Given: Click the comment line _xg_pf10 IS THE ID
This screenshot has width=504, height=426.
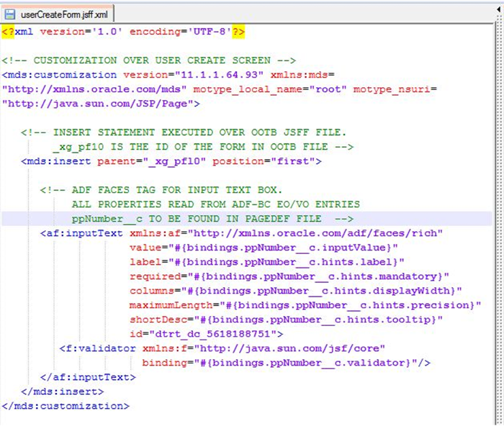Looking at the screenshot, I should click(x=203, y=147).
